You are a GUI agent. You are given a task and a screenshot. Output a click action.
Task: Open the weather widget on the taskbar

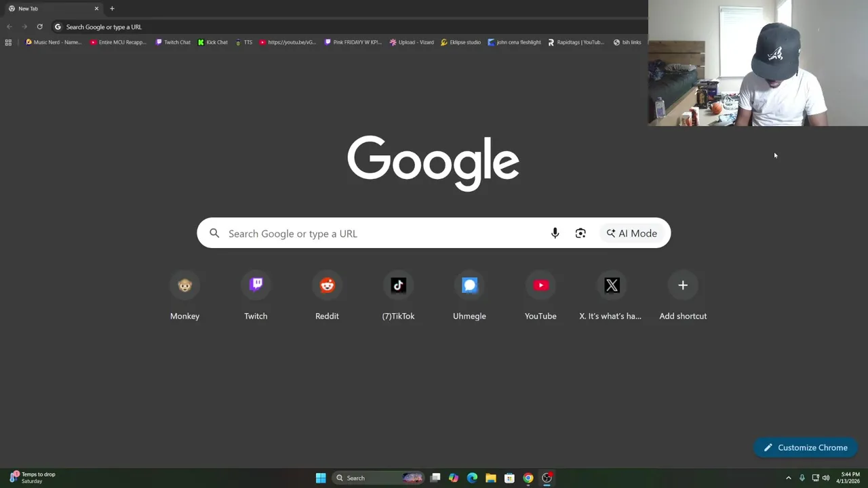[x=33, y=478]
